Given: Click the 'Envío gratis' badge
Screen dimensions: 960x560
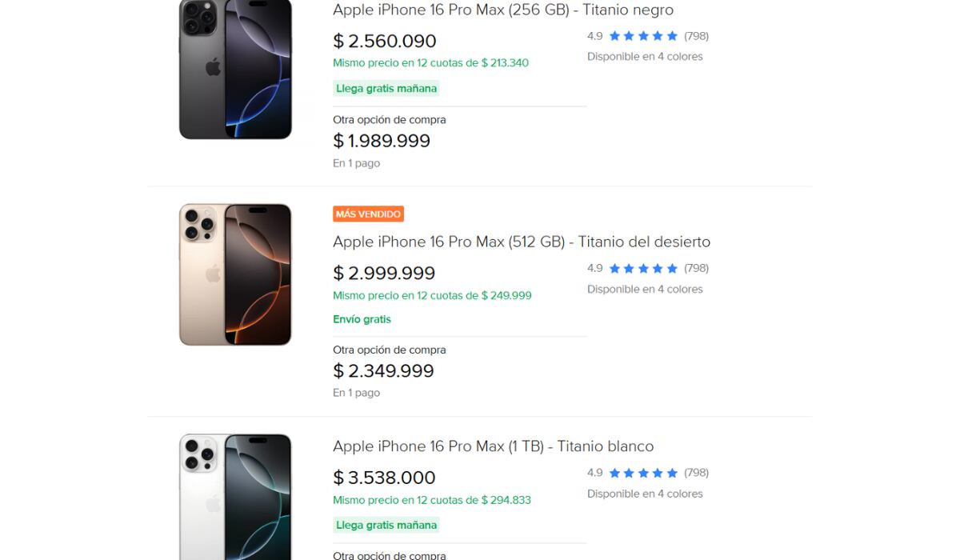Looking at the screenshot, I should point(362,318).
